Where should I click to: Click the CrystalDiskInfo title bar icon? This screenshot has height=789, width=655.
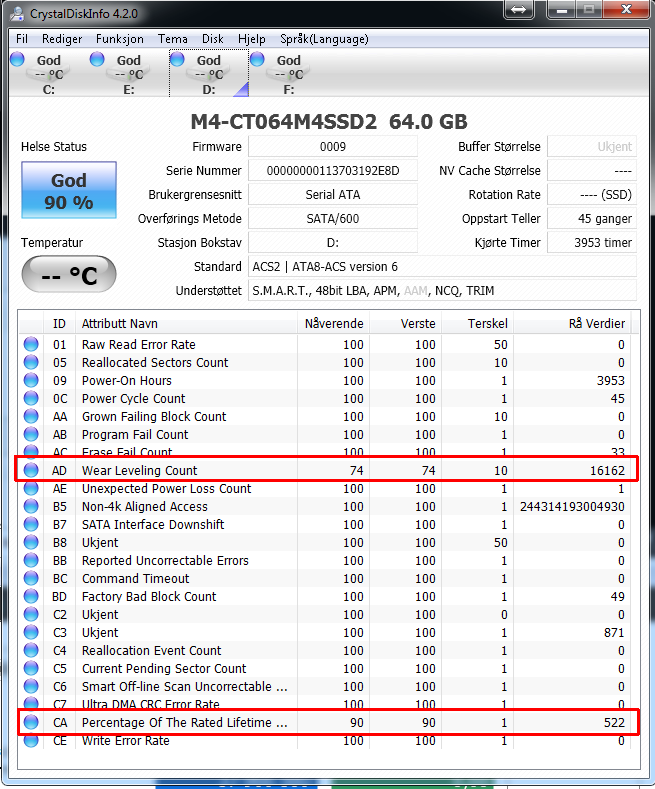click(x=17, y=14)
